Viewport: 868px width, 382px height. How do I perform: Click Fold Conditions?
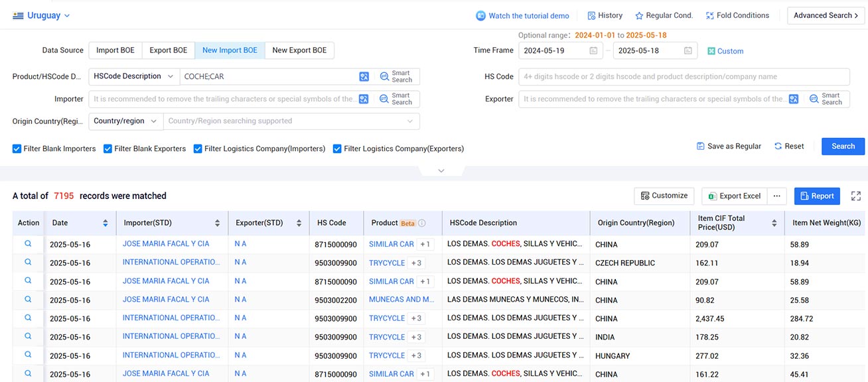tap(737, 15)
